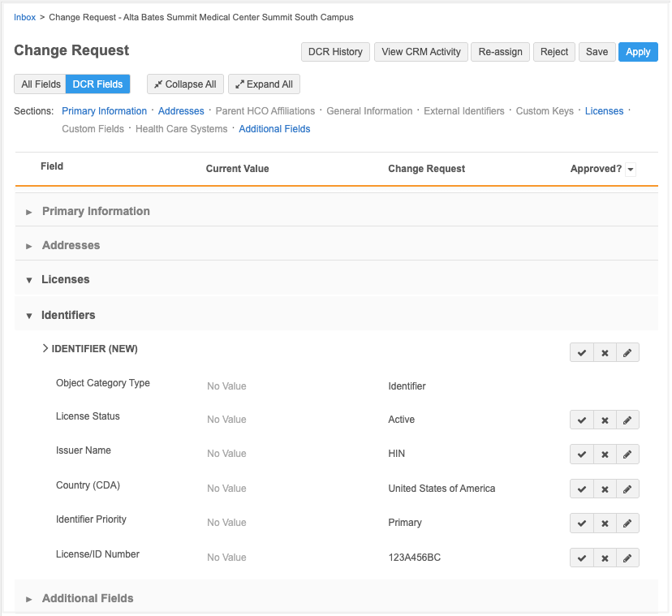Jump to Additional Fields section link

(274, 129)
